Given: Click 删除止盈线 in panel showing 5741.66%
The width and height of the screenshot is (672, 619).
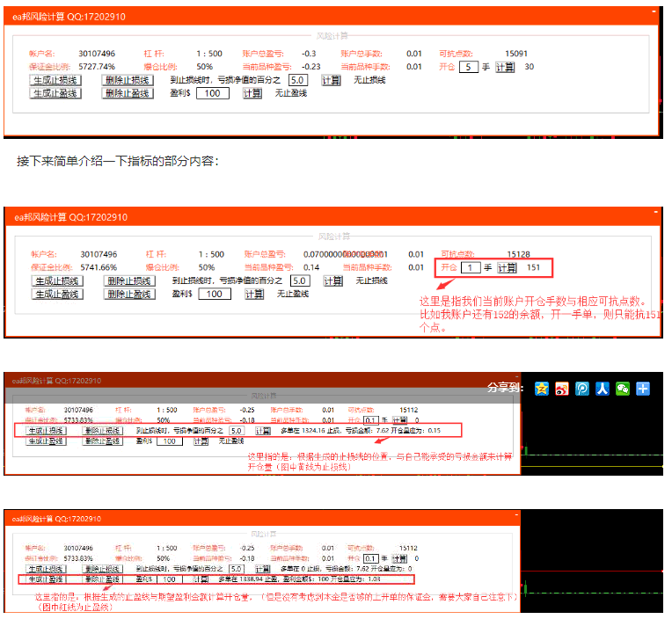Looking at the screenshot, I should click(129, 294).
